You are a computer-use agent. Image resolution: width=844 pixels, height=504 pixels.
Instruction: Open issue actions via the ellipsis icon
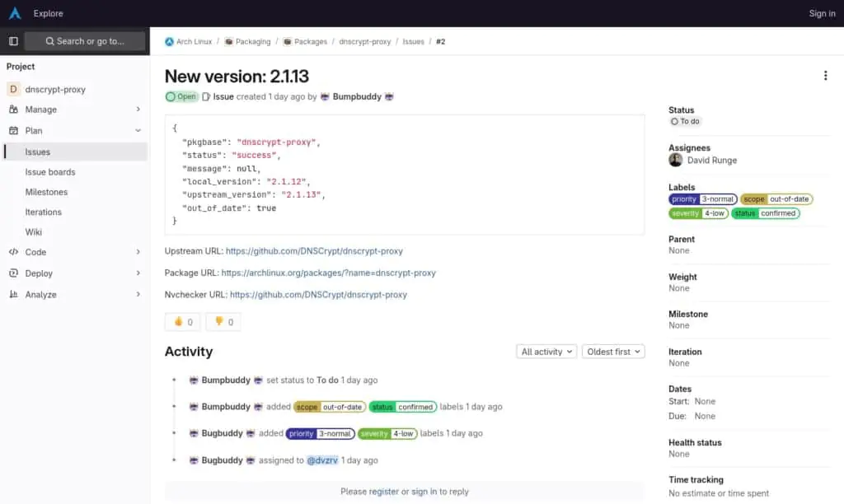[826, 75]
